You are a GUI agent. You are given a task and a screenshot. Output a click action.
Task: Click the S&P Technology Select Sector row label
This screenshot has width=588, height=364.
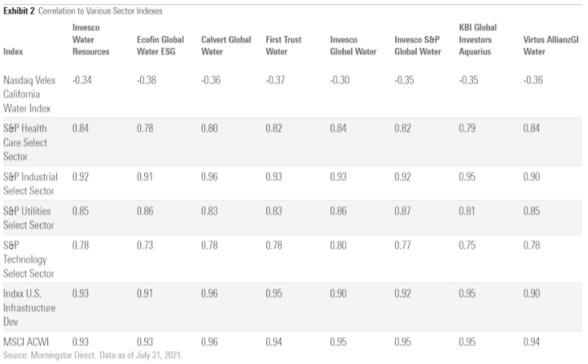coord(29,260)
